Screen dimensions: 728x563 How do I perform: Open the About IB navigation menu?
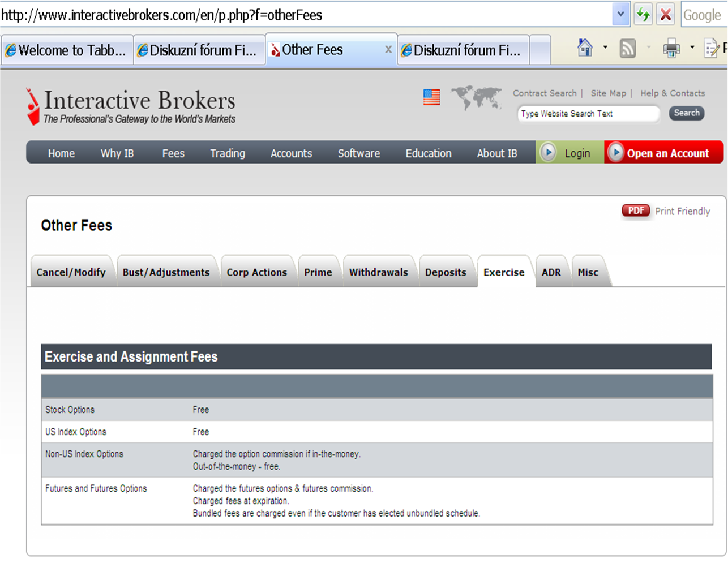(x=497, y=153)
